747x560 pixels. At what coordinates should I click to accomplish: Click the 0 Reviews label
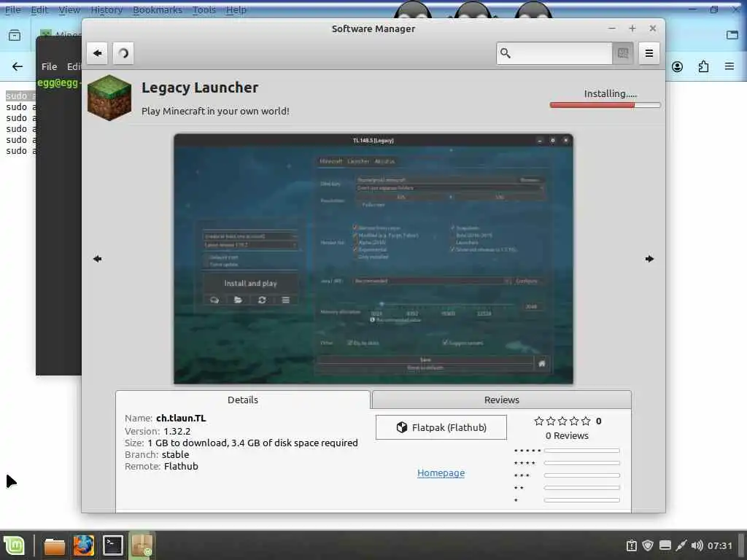567,435
